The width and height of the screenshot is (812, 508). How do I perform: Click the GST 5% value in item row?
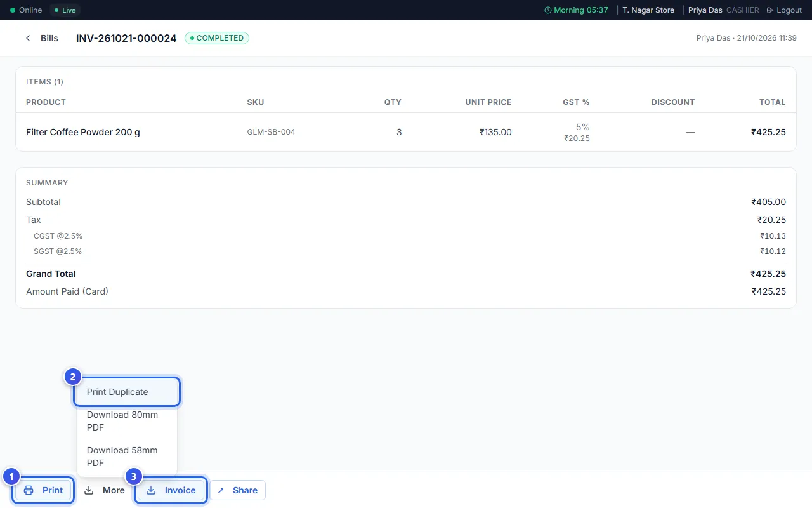582,127
